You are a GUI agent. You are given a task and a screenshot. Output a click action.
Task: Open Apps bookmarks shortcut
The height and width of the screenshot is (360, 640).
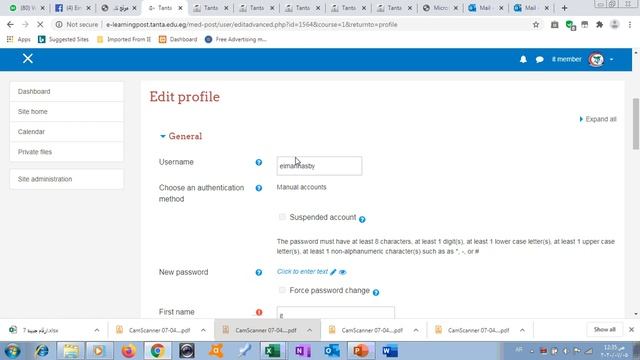pos(19,40)
